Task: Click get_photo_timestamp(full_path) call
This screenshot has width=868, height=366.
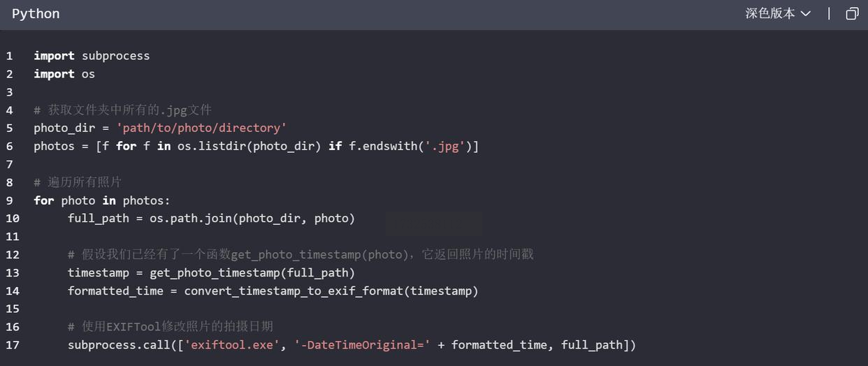Action: click(x=252, y=274)
